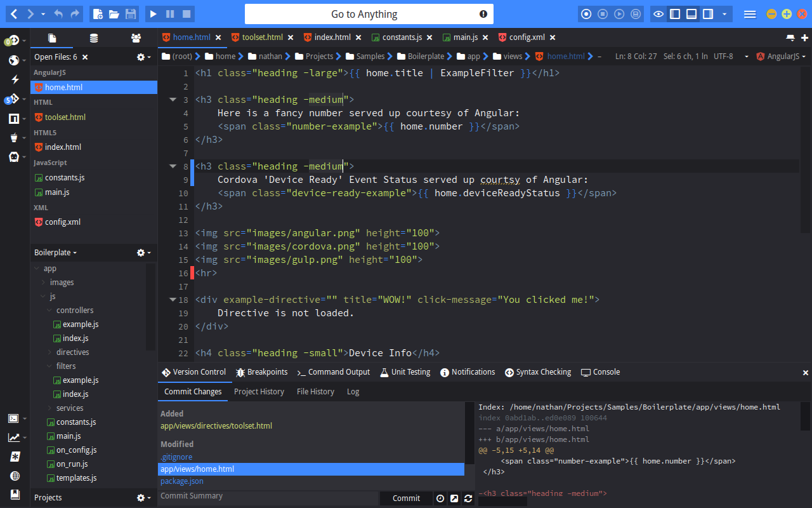Open the Collaboration panel icon

pos(135,37)
